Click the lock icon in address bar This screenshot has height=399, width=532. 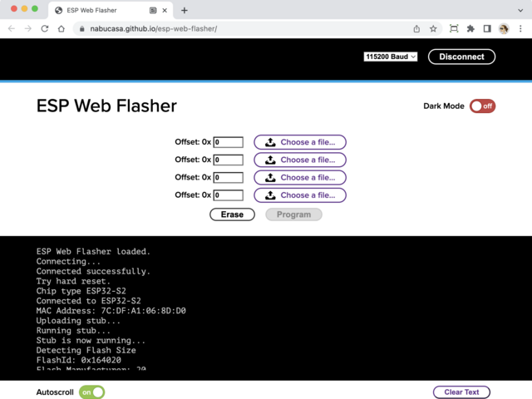coord(81,29)
